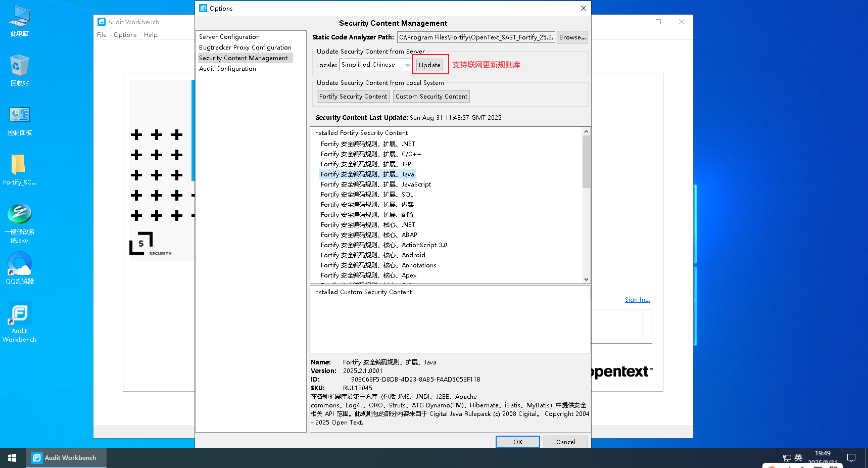Select the 扩展、C/C++ rule entry
868x468 pixels.
371,154
